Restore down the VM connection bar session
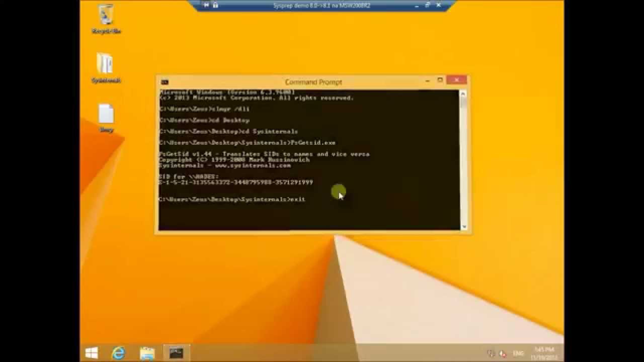Image resolution: width=644 pixels, height=362 pixels. point(428,5)
